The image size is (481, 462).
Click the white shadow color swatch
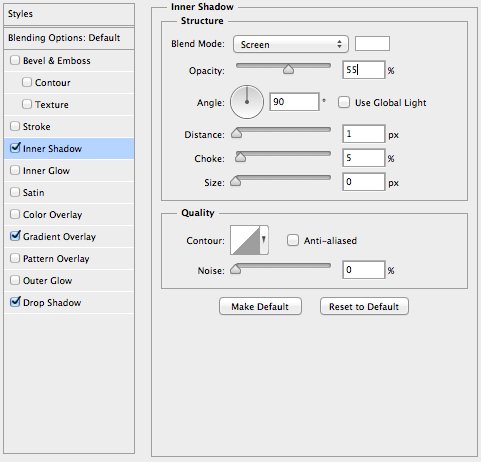pos(372,44)
